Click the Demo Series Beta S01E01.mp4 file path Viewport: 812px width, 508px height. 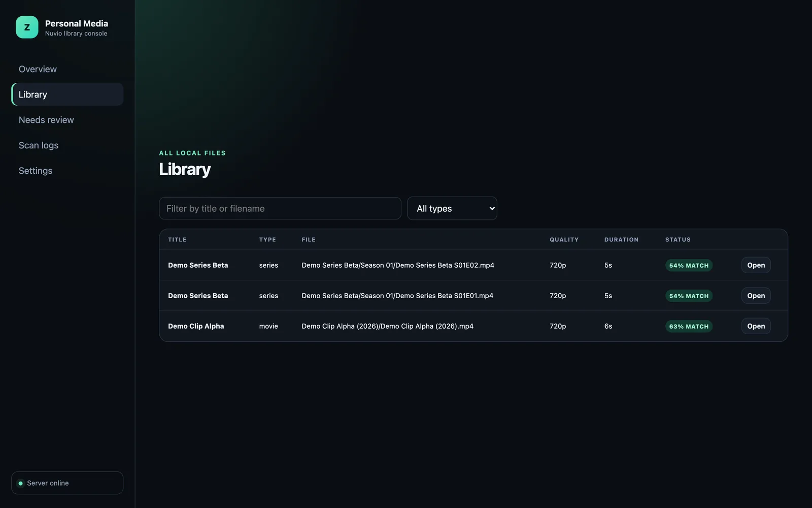pyautogui.click(x=397, y=296)
